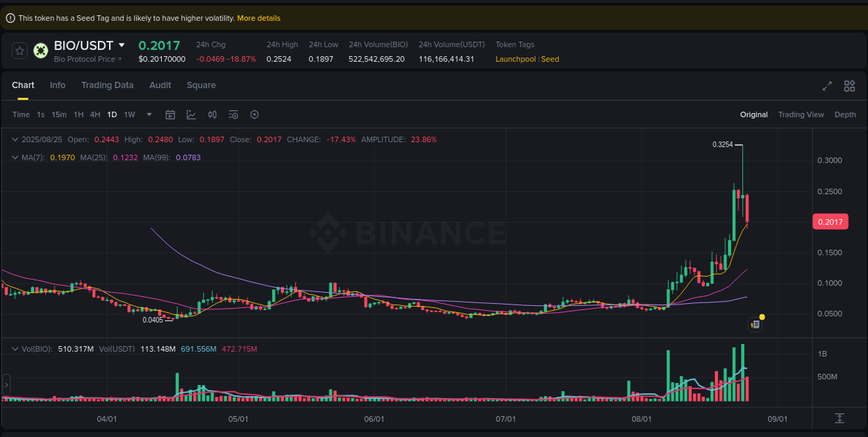The image size is (868, 437).
Task: Select the line chart style icon
Action: coord(192,114)
